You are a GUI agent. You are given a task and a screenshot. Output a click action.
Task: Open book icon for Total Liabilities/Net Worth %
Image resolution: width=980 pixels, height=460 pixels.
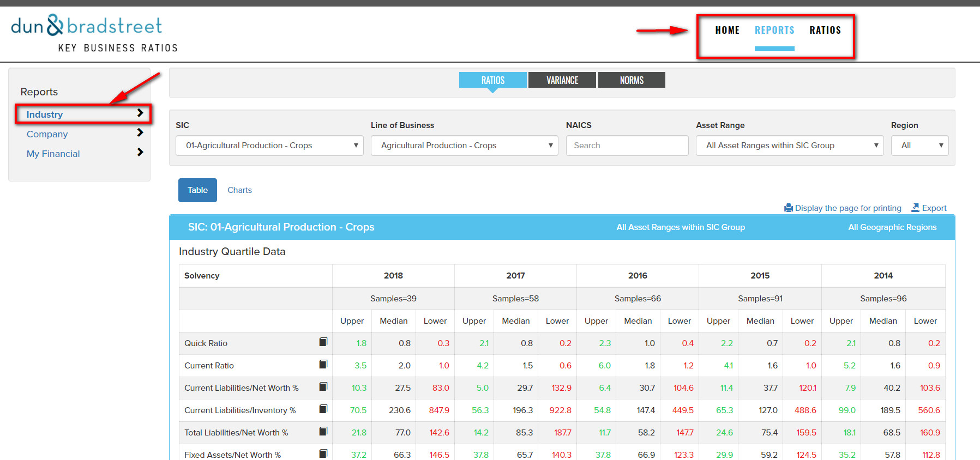(323, 431)
